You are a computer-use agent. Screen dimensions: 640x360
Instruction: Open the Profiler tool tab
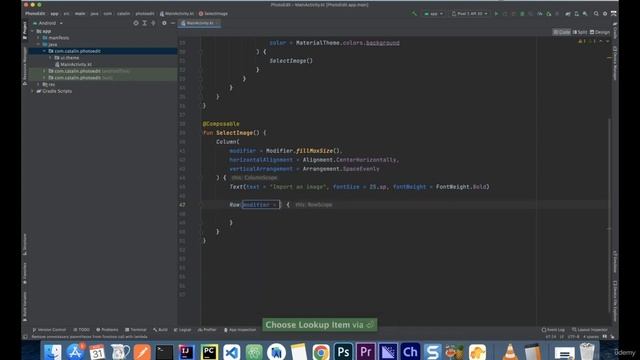(x=207, y=330)
